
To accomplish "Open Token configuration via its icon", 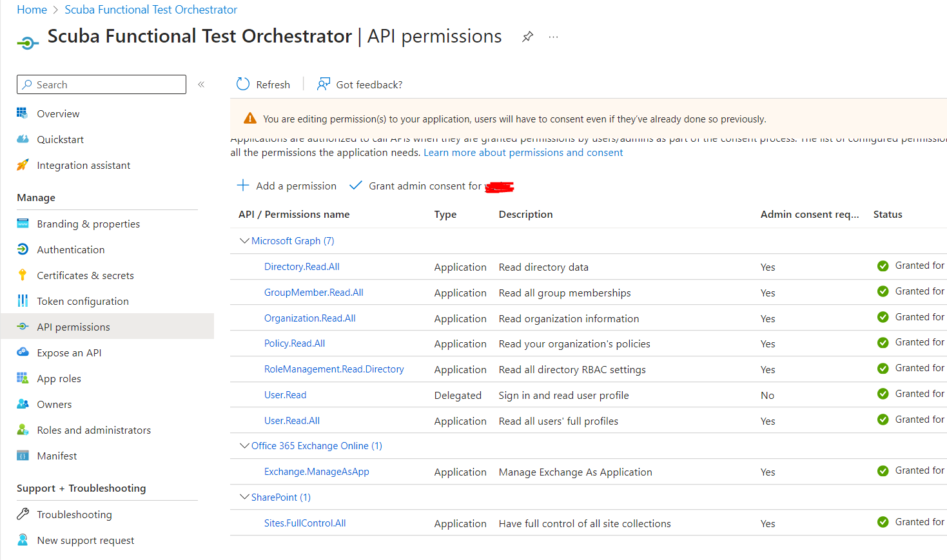I will click(x=23, y=301).
